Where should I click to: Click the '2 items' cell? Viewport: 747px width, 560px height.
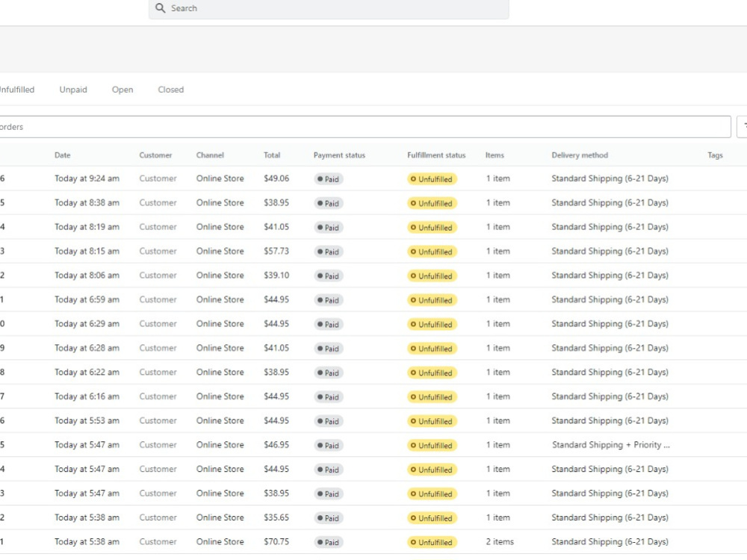tap(500, 542)
